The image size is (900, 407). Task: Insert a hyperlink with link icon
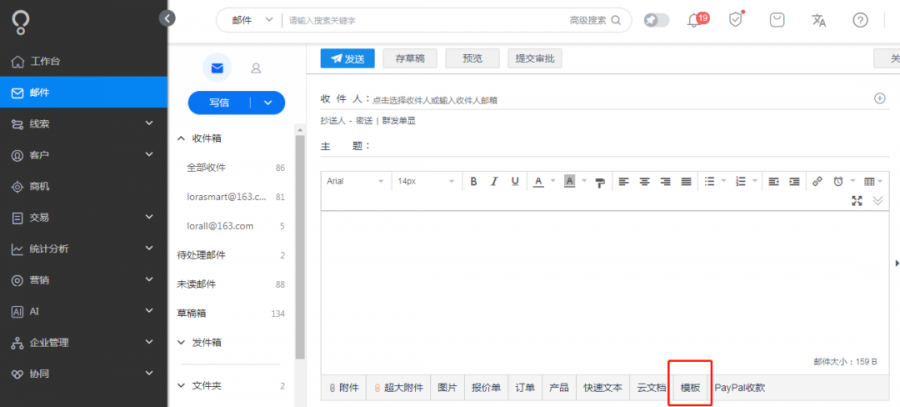click(817, 181)
